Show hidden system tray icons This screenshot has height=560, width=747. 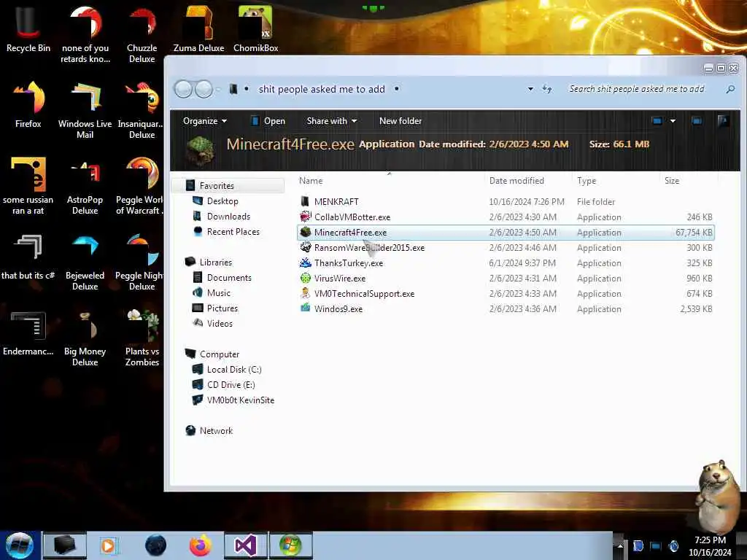tap(620, 545)
